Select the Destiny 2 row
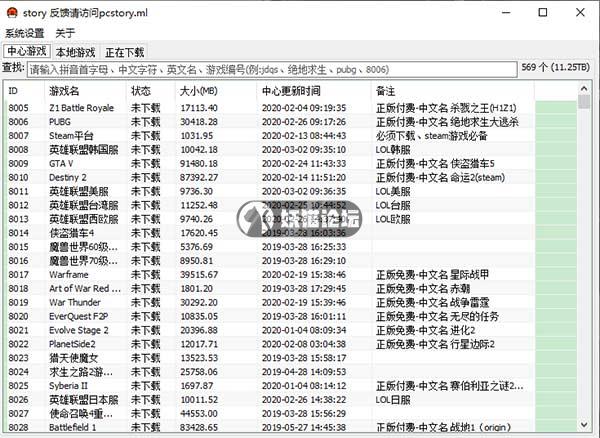600x438 pixels. [x=68, y=177]
